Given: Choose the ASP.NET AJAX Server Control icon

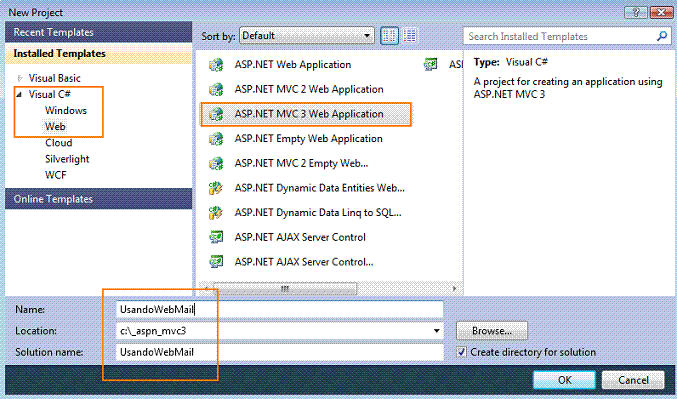Looking at the screenshot, I should coord(216,237).
